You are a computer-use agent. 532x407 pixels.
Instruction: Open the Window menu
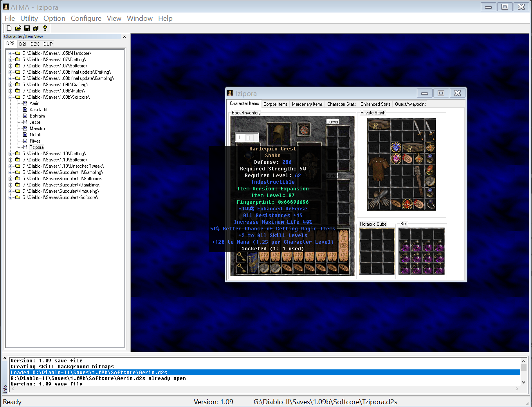pyautogui.click(x=140, y=18)
